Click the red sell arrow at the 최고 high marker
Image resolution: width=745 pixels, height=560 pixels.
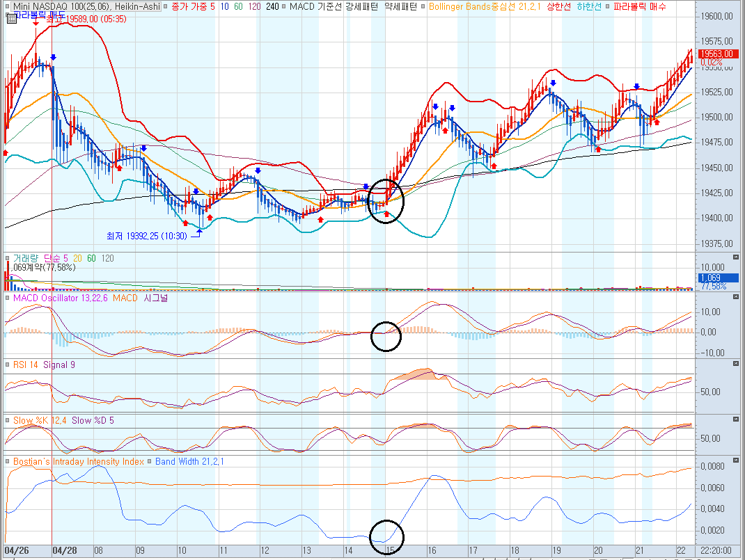click(x=36, y=23)
